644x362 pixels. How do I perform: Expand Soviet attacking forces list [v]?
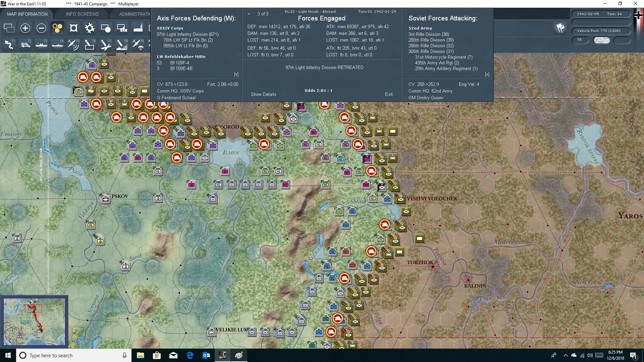click(x=487, y=74)
